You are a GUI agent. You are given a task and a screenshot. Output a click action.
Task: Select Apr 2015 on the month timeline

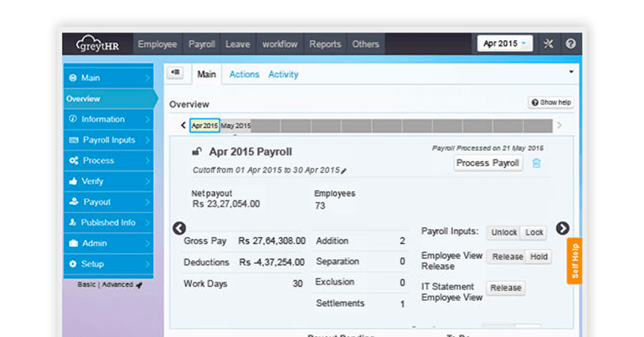(204, 126)
